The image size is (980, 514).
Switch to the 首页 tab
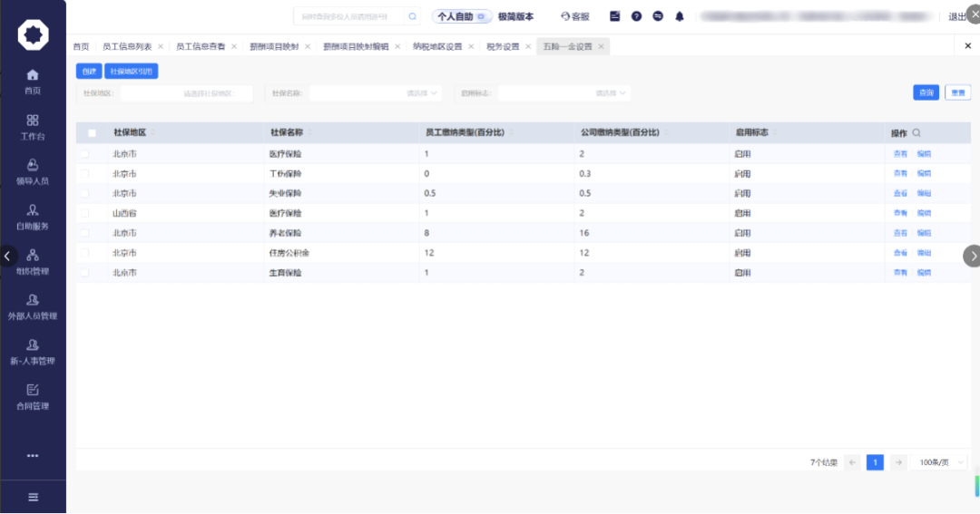pos(81,46)
